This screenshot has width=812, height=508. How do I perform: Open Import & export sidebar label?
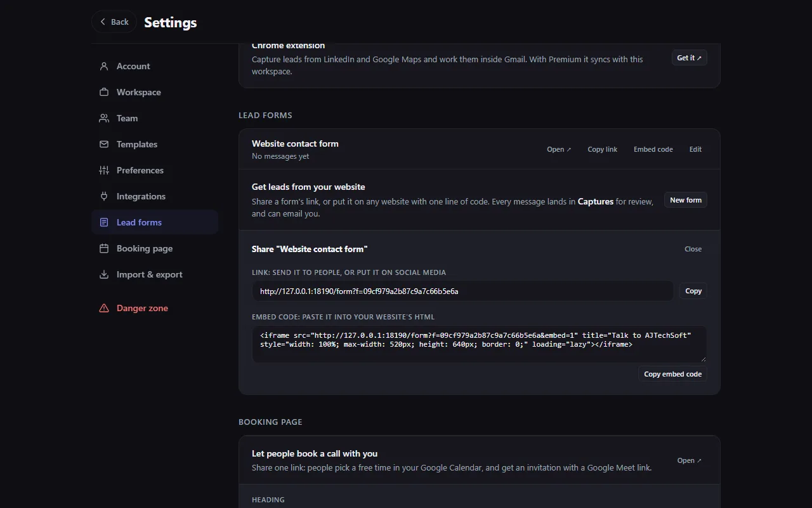click(150, 274)
